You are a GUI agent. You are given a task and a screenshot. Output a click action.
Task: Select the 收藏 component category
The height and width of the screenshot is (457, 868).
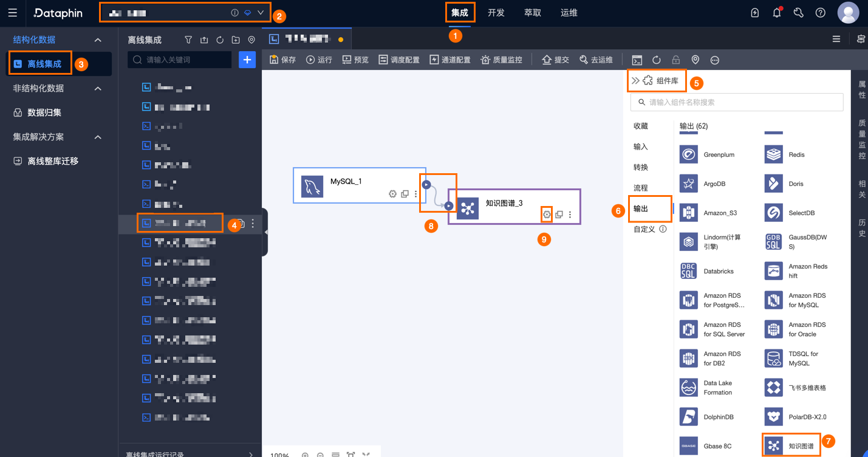click(x=641, y=126)
